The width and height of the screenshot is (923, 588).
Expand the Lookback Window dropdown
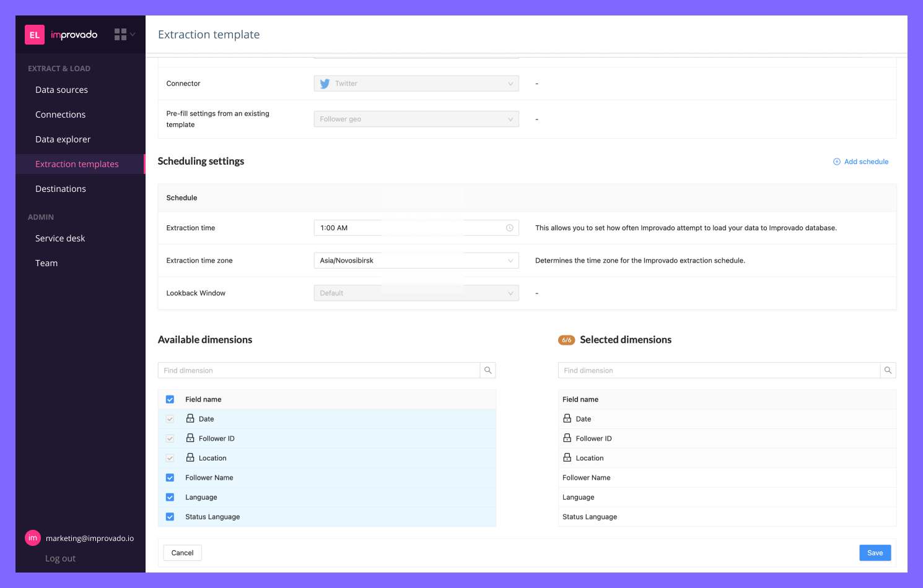click(x=416, y=293)
